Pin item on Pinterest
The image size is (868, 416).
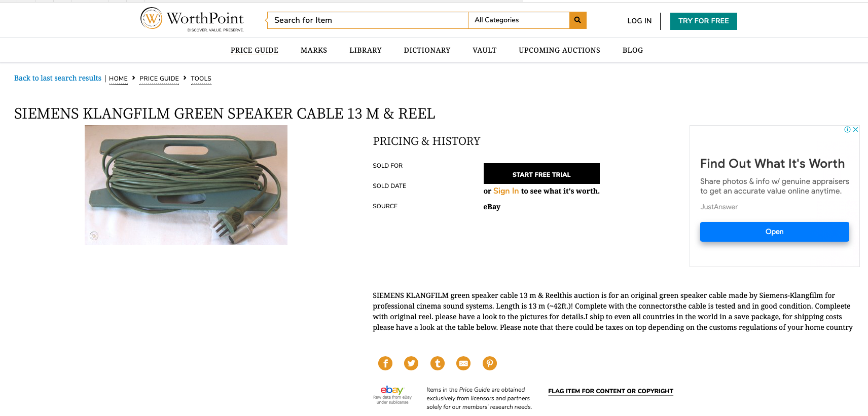click(490, 363)
